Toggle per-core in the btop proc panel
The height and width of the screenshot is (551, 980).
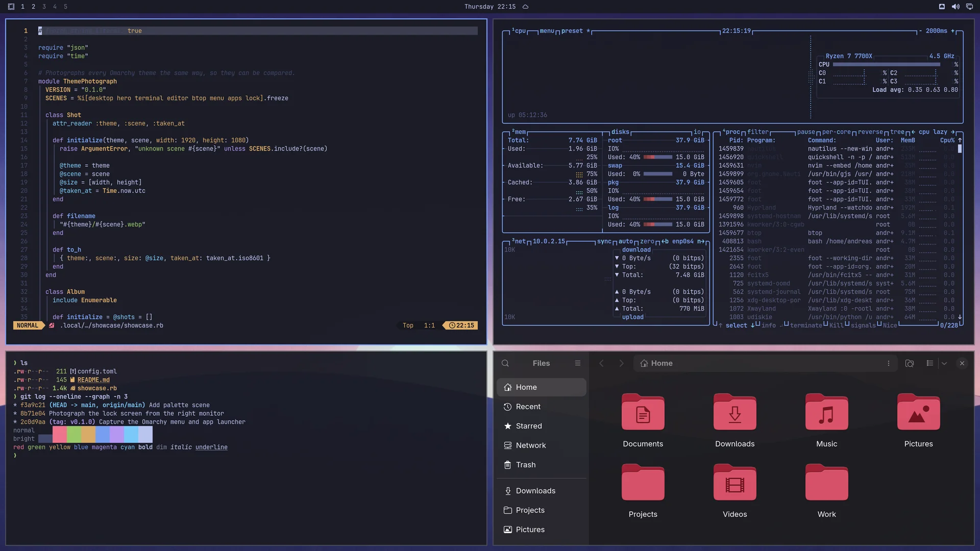click(x=837, y=132)
